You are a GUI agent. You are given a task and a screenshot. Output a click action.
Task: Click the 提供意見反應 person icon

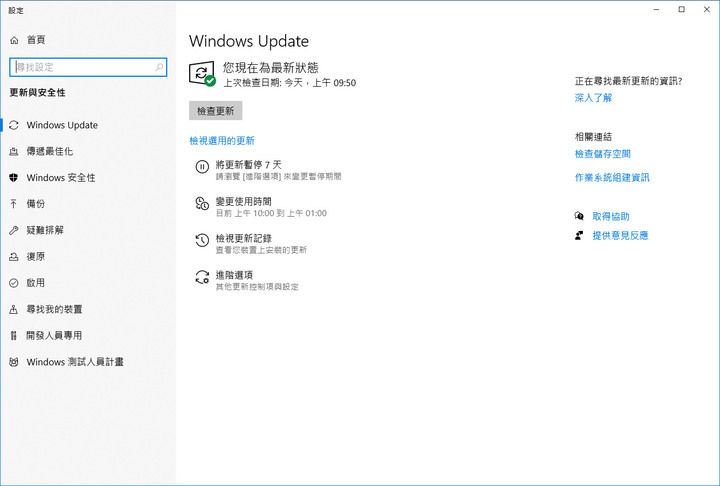click(579, 235)
